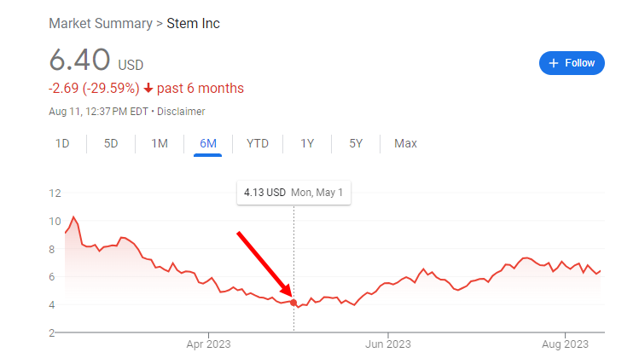Viewport: 639px width, 364px height.
Task: View the 1Y chart range
Action: 307,143
